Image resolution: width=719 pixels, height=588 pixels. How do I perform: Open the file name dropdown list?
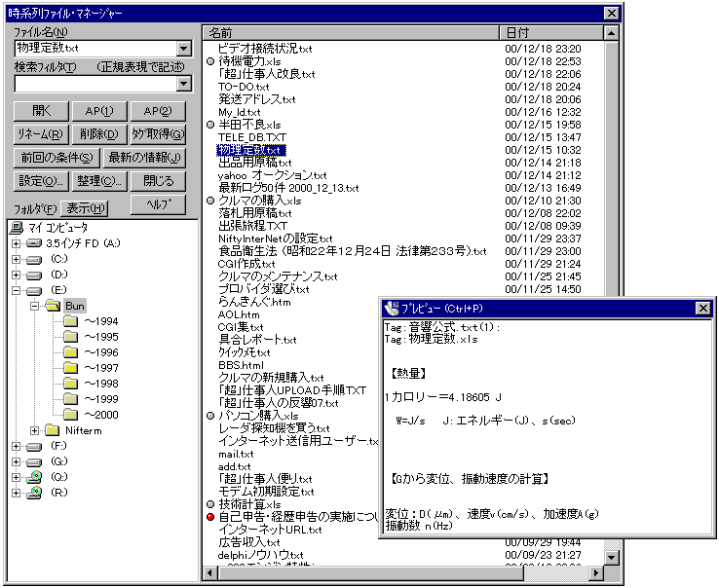coord(184,48)
